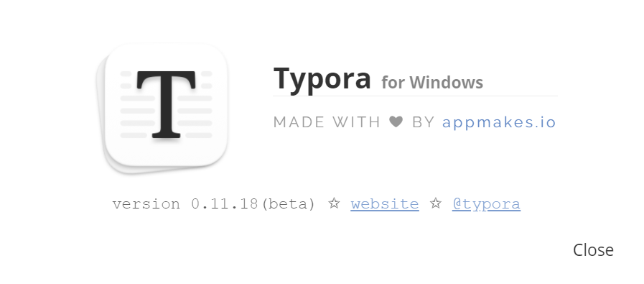
Task: Click gray text lines left of logo T
Action: (x=137, y=104)
